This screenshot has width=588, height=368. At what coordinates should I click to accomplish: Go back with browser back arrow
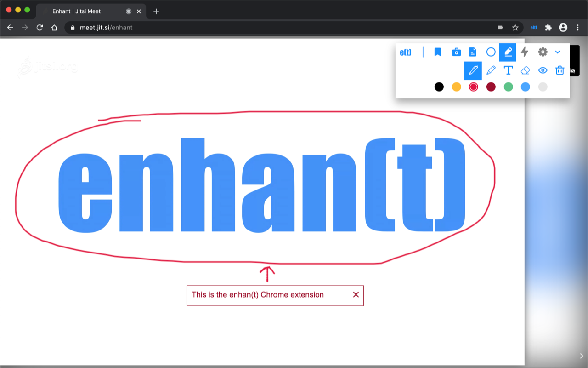tap(10, 28)
